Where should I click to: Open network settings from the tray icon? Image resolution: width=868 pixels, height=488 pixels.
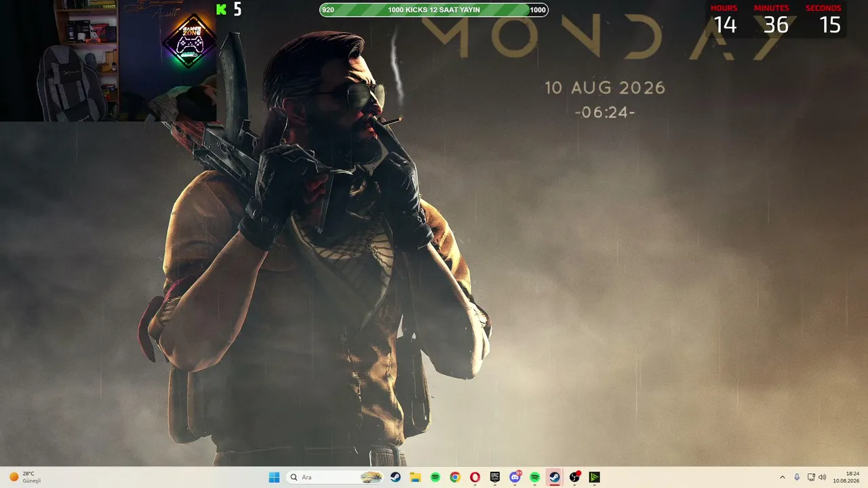point(811,477)
